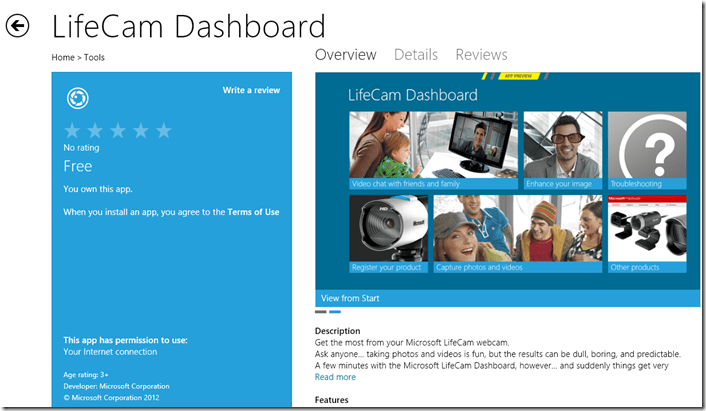
Task: Select the first rating star
Action: 72,131
